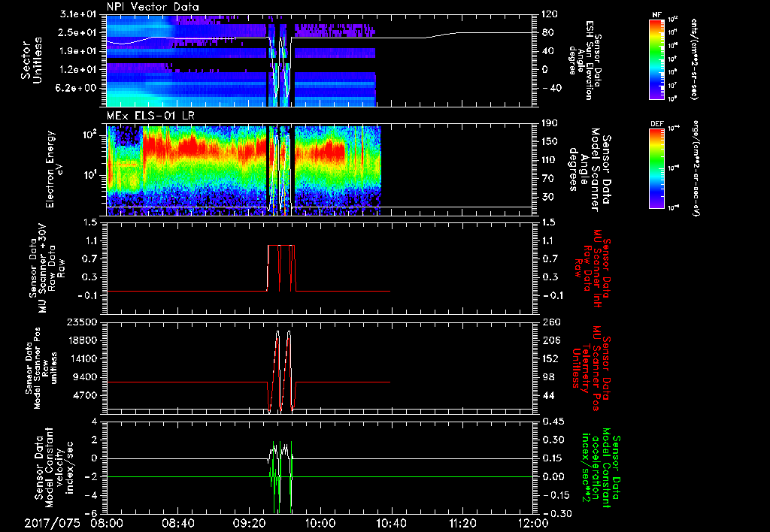This screenshot has height=532, width=770.
Task: Select the "NPI Vector Data" panel title
Action: click(x=153, y=7)
